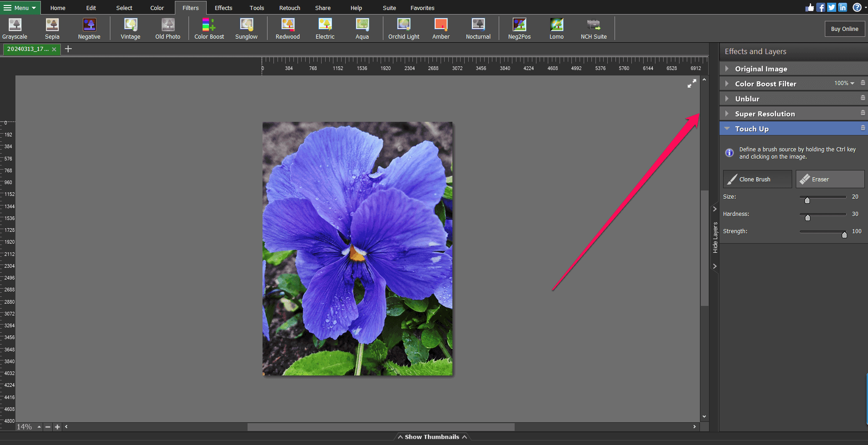Click Show Thumbnails at the bottom
This screenshot has width=868, height=445.
coord(432,436)
